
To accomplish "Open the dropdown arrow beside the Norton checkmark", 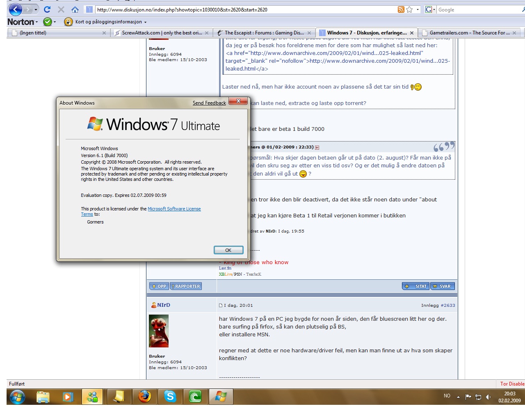I will tap(55, 22).
